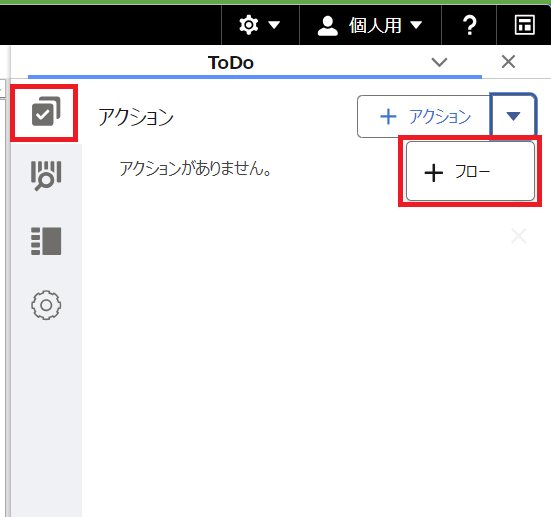Click the faded X below the フロー menu
Viewport: 551px width, 517px height.
(x=519, y=236)
